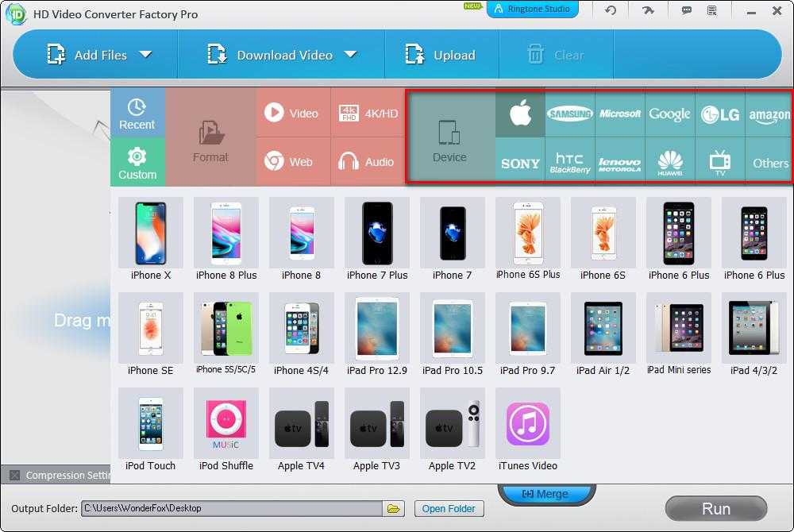Select the iTunes Video profile
Screen dimensions: 794x532
coord(528,430)
